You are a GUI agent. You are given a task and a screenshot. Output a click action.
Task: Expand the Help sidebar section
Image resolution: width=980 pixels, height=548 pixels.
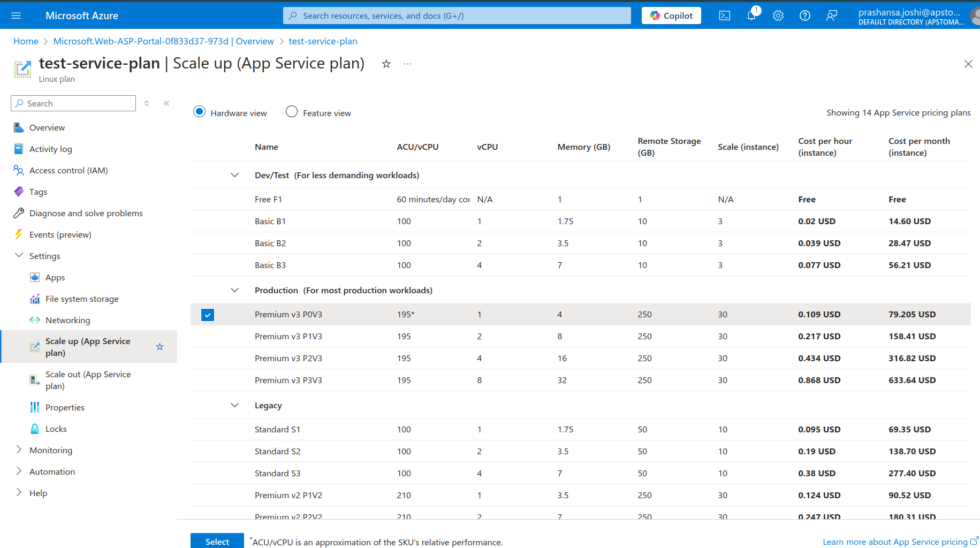click(x=19, y=492)
